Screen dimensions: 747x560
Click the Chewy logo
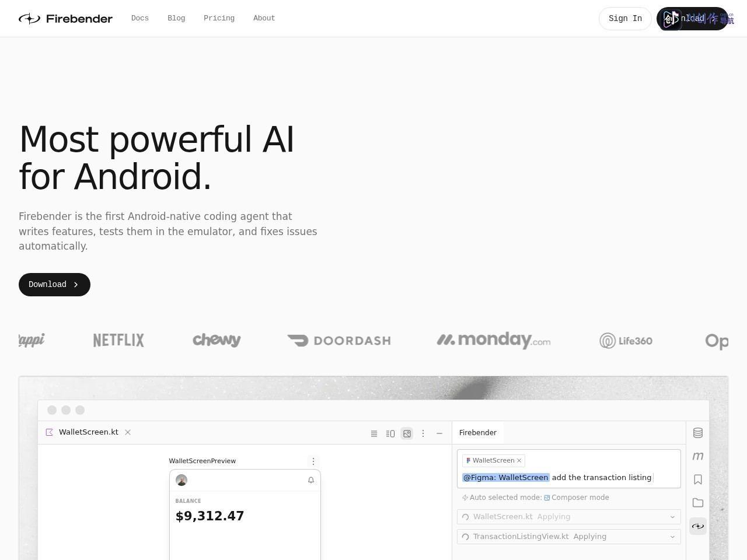point(217,340)
